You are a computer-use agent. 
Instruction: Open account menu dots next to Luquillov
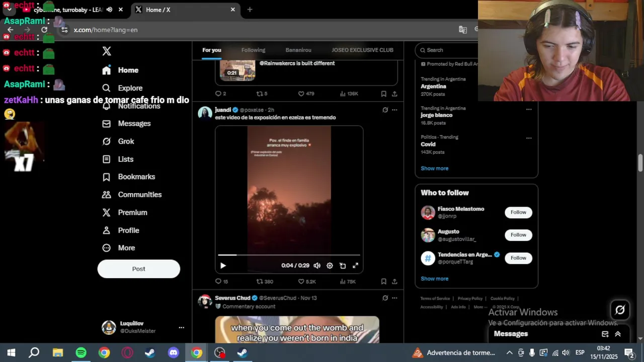point(181,327)
